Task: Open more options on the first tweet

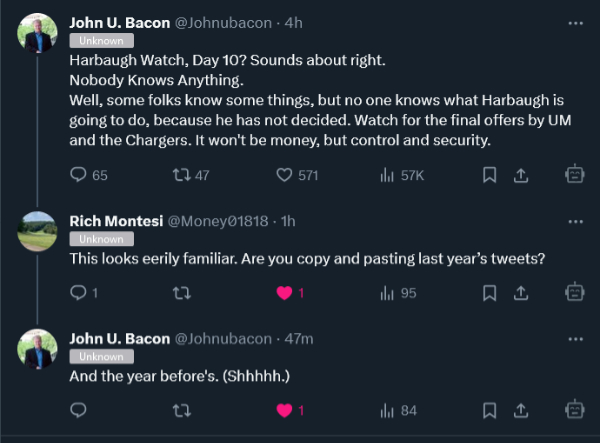Action: [574, 22]
